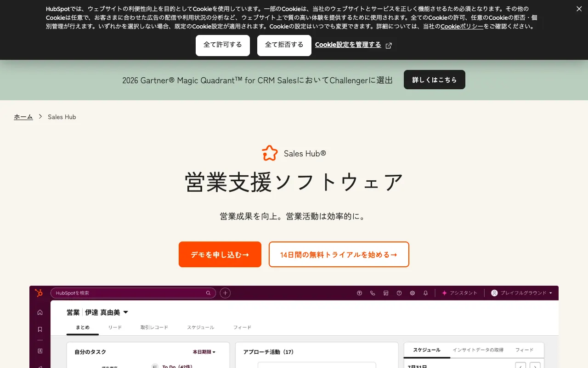The height and width of the screenshot is (368, 588).
Task: Click the plus icon beside HubSpot search bar
Action: pos(225,293)
